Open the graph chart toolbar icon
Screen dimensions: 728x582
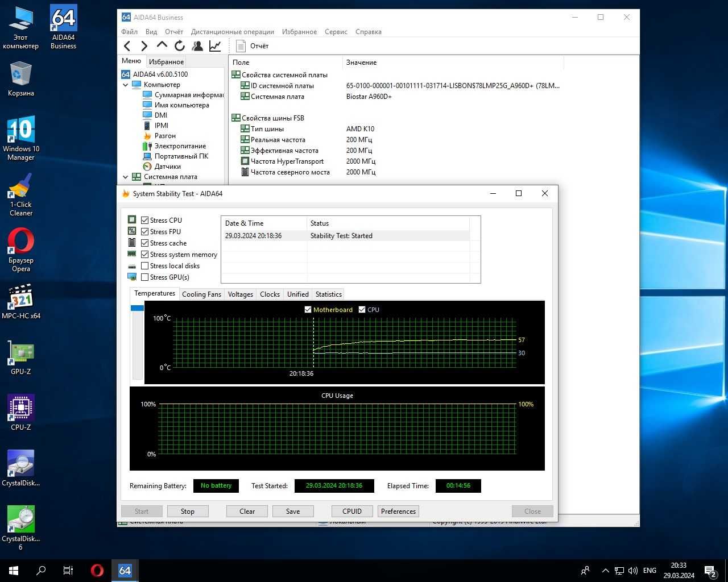tap(215, 46)
